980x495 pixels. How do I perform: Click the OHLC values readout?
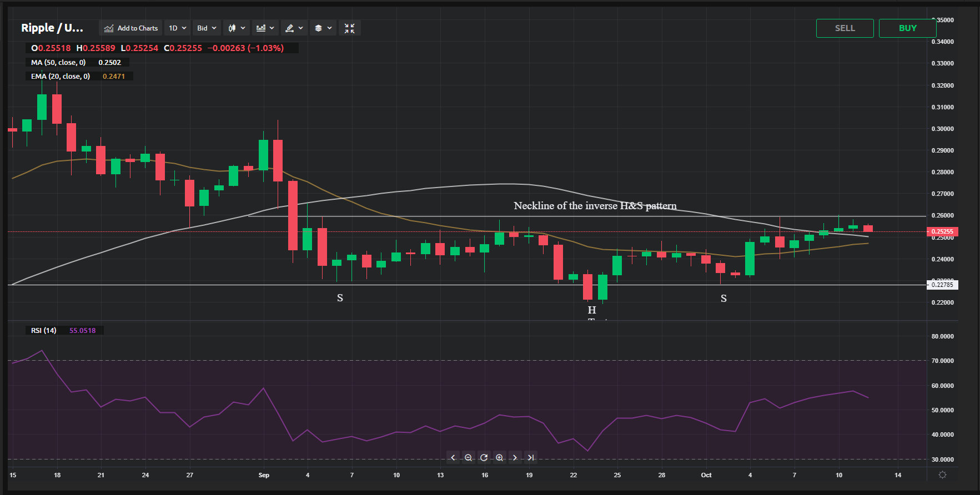pos(157,48)
